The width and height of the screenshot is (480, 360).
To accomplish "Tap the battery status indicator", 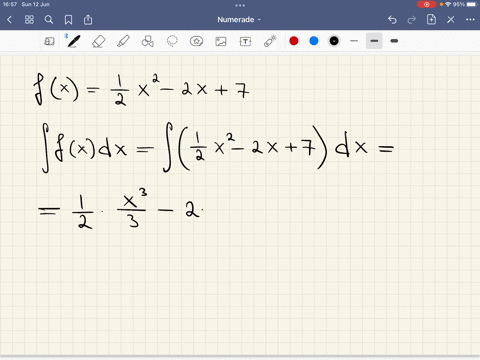I will (473, 4).
